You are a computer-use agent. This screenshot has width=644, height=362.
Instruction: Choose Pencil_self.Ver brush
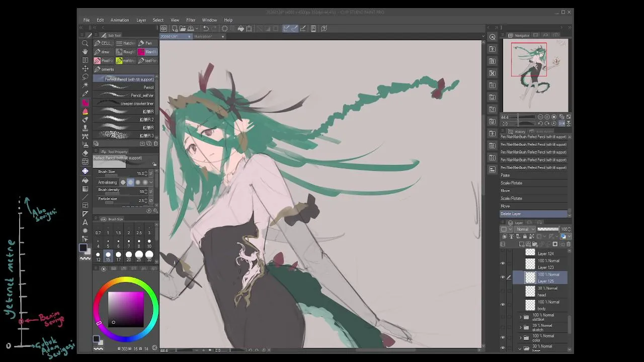125,96
